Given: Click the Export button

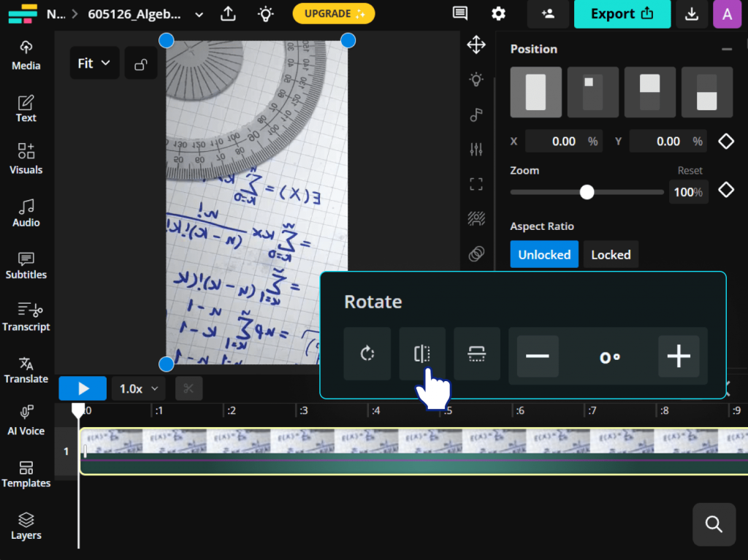Looking at the screenshot, I should [x=622, y=14].
